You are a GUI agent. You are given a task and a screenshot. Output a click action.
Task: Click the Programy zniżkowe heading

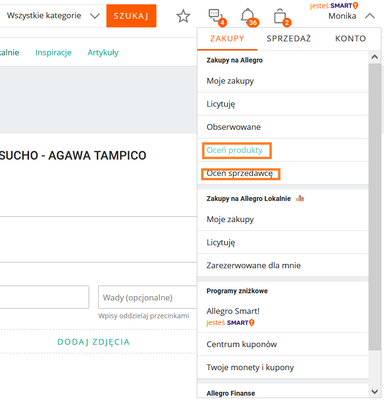coord(237,291)
